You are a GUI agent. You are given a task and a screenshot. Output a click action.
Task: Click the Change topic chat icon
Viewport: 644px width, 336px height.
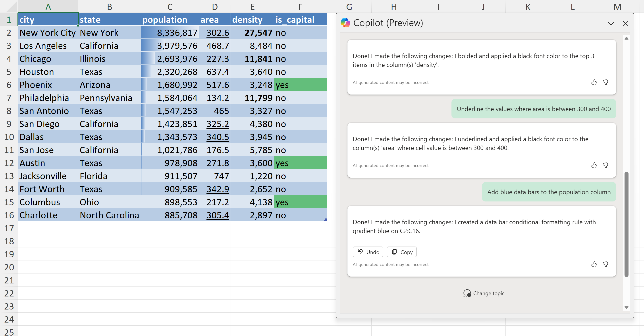pos(467,293)
